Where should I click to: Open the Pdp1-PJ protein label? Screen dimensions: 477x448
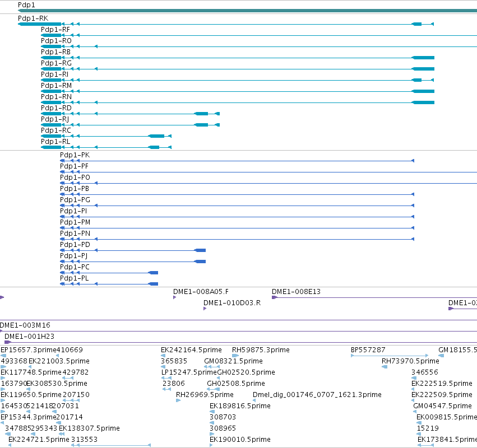click(x=74, y=256)
